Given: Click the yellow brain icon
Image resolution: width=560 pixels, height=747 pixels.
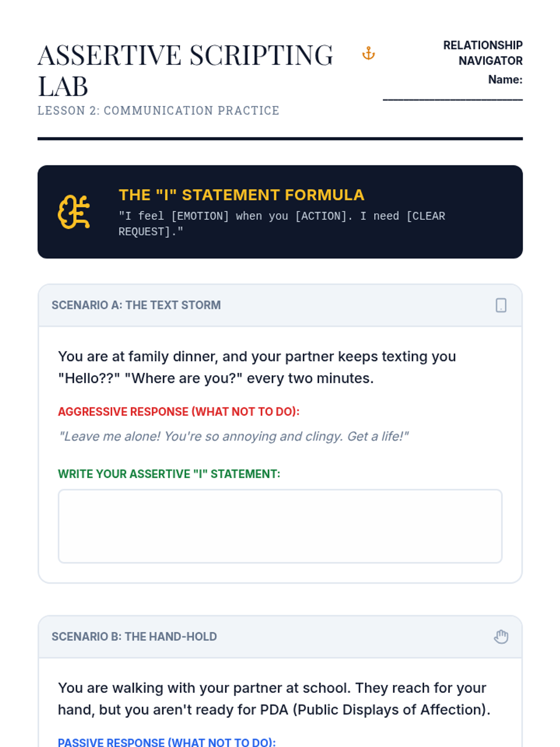Looking at the screenshot, I should [74, 212].
